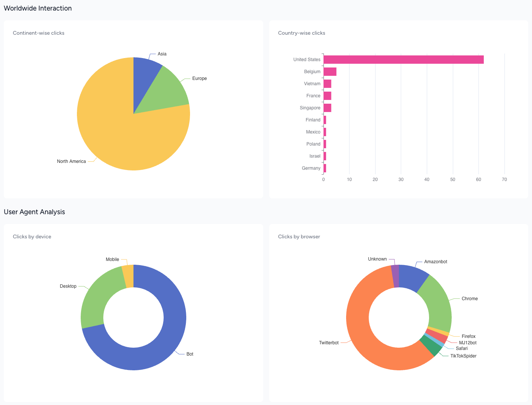532x405 pixels.
Task: Click the MJ12bot label in browser chart
Action: (x=468, y=343)
